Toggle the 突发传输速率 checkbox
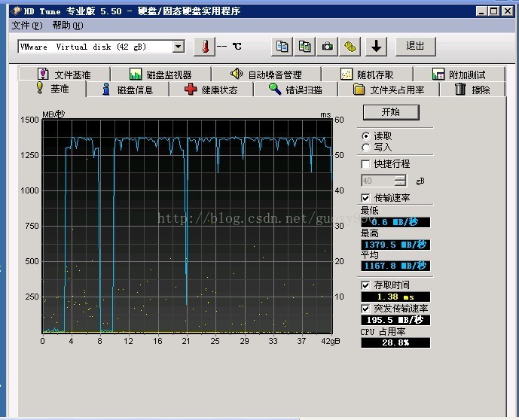The width and height of the screenshot is (519, 420). (x=365, y=309)
